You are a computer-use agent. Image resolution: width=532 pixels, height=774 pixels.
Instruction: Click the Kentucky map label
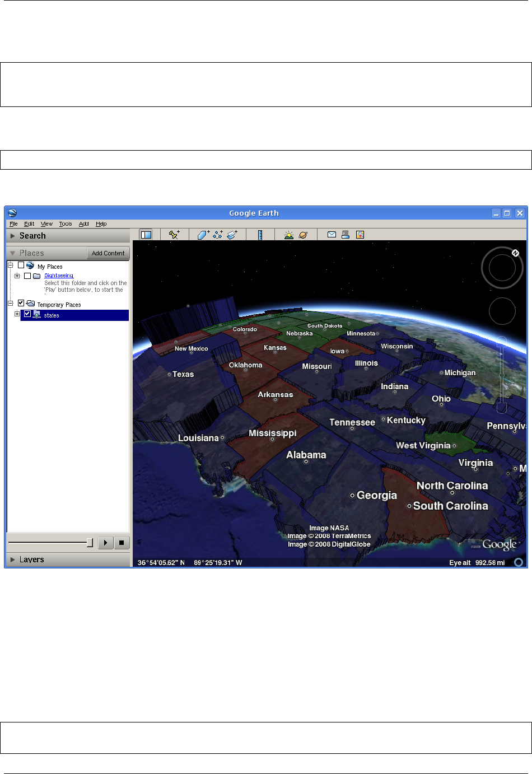[x=406, y=420]
